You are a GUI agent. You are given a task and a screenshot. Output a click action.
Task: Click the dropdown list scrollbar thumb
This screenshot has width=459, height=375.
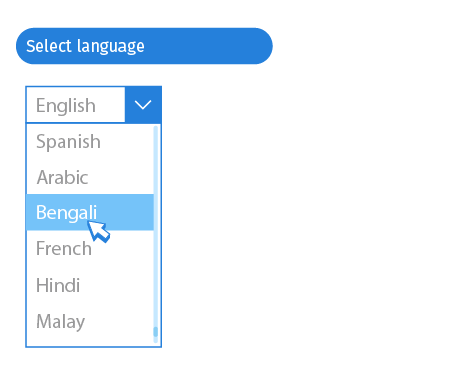(155, 332)
